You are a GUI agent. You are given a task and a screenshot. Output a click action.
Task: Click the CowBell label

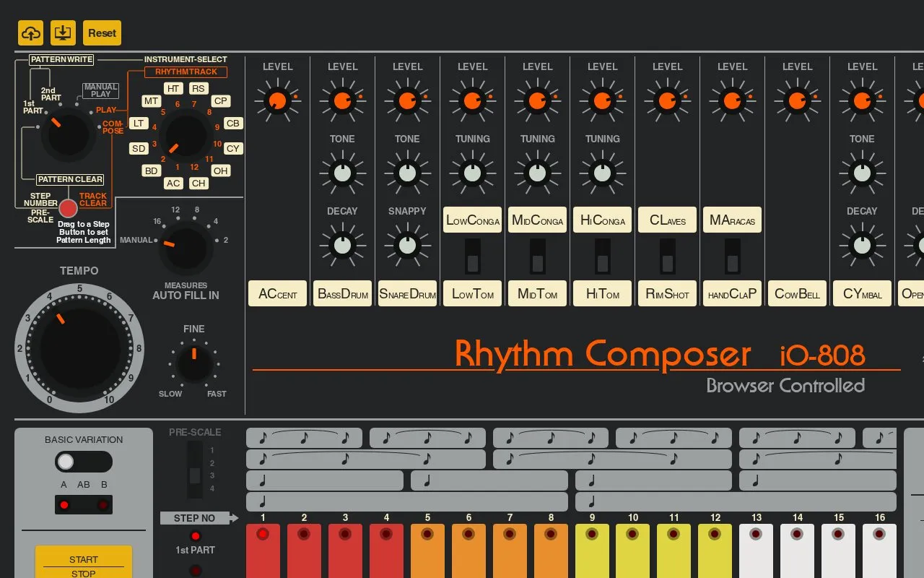coord(798,294)
